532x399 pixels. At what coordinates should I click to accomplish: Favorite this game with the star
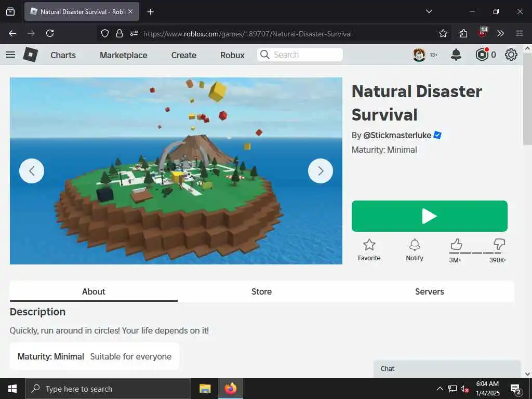point(369,250)
